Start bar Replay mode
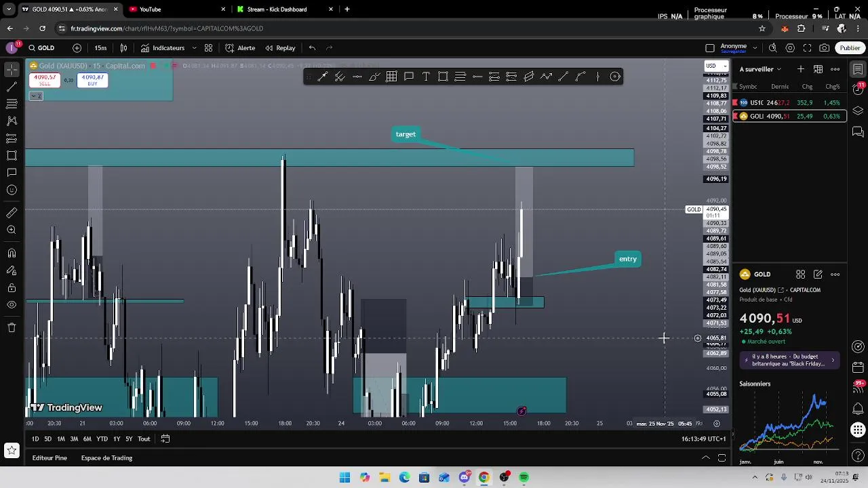This screenshot has width=868, height=488. 280,48
